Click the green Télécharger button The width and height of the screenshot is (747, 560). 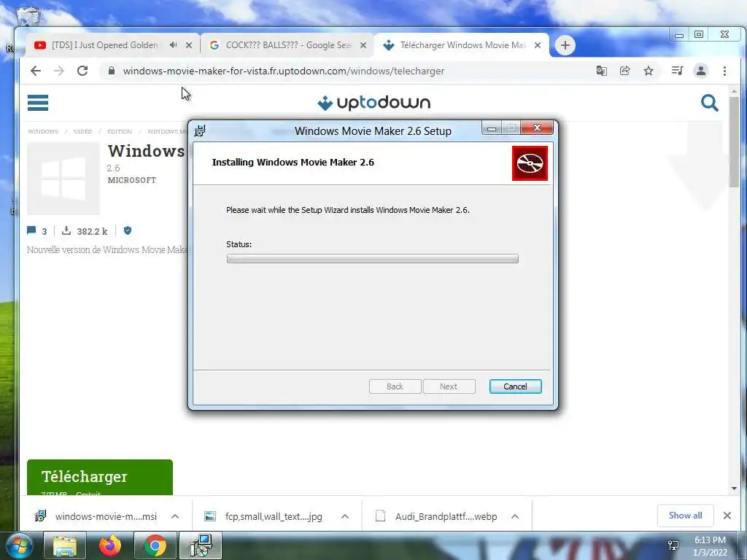coord(99,477)
